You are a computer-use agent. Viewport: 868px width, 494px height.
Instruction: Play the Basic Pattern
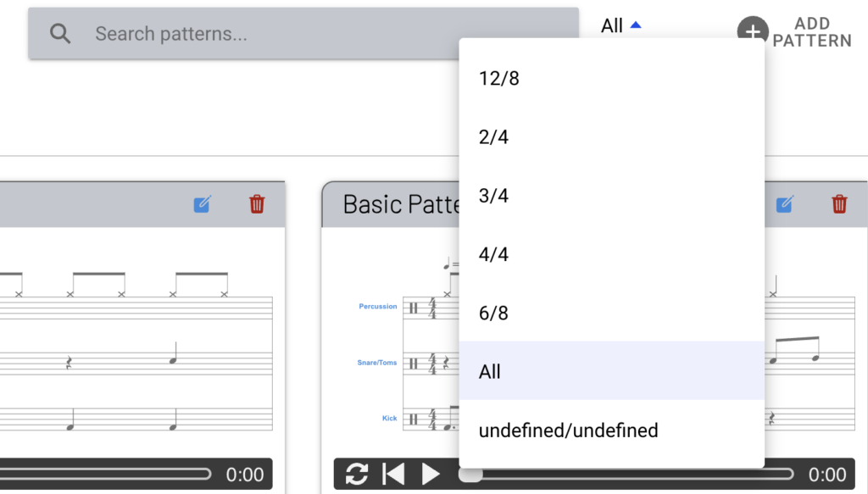(431, 474)
